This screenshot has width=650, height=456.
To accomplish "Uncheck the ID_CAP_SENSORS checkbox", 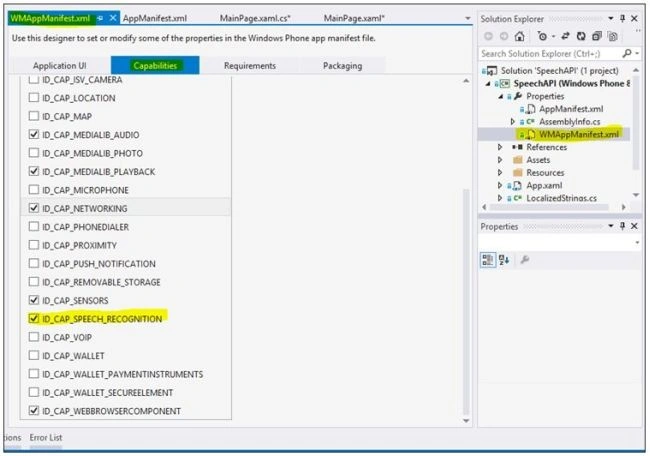I will (x=34, y=300).
